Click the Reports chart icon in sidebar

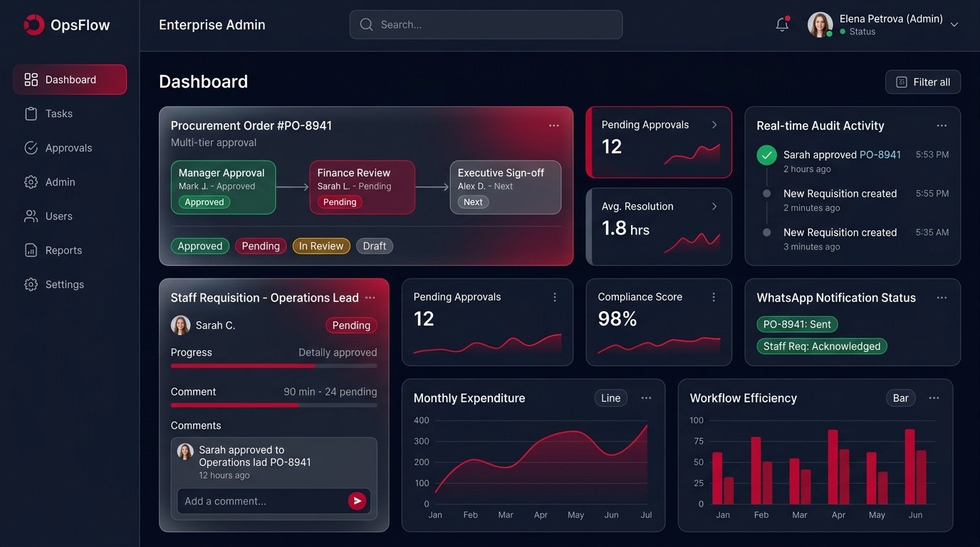pos(31,251)
